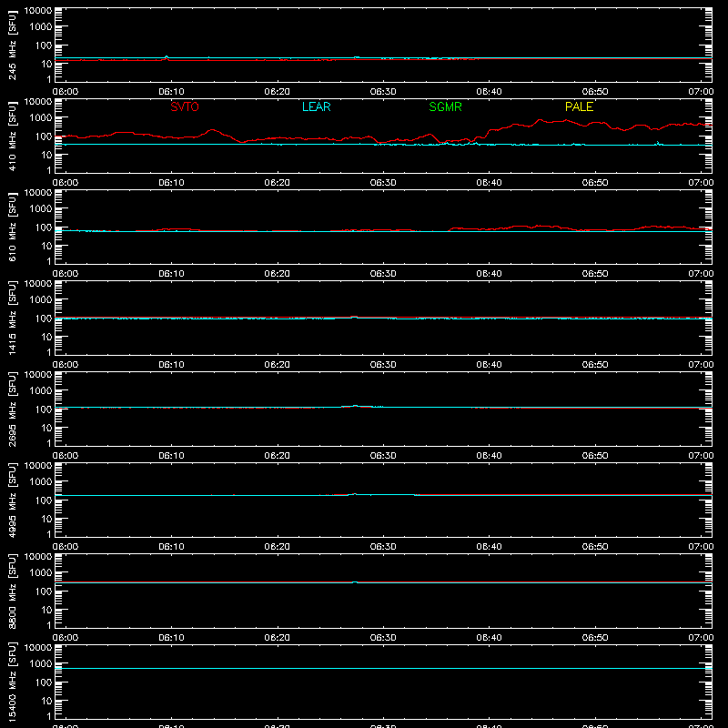Click the 410 MHz [SFU] axis label
This screenshot has height=728, width=728.
(12, 136)
